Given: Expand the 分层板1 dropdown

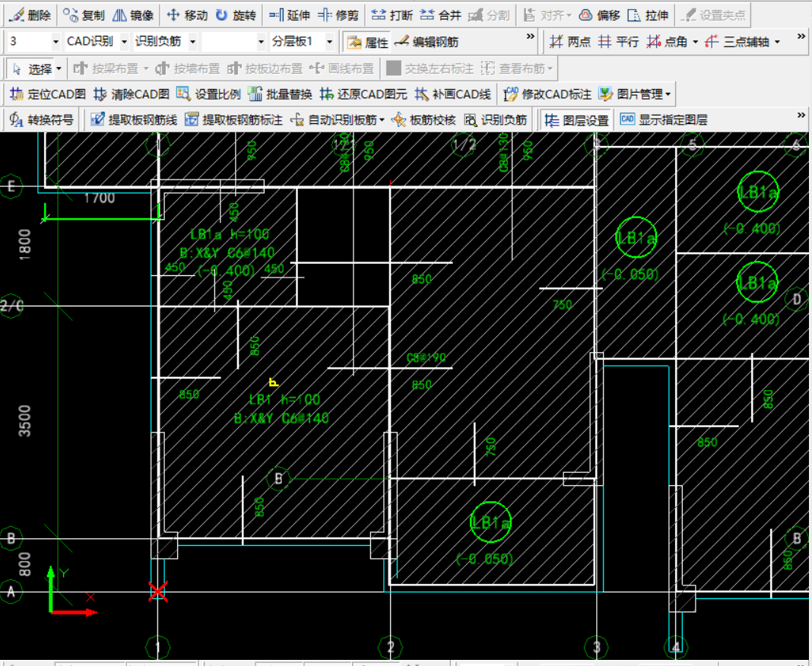Looking at the screenshot, I should [329, 41].
